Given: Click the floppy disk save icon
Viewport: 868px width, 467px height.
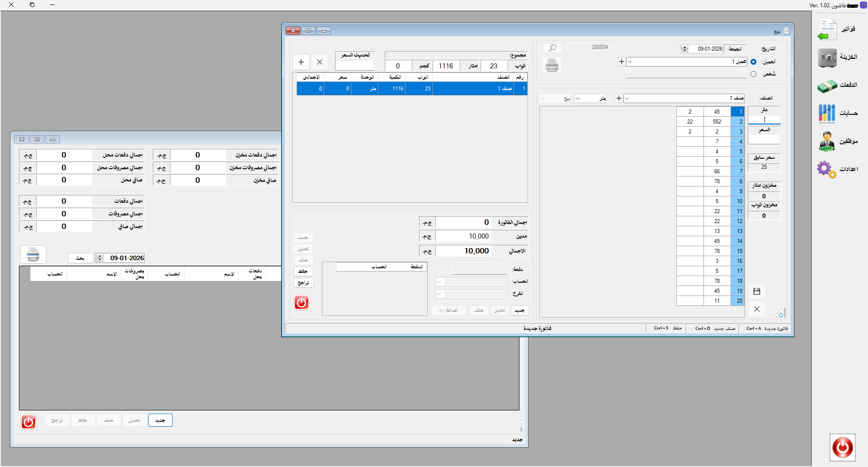Looking at the screenshot, I should coord(757,291).
